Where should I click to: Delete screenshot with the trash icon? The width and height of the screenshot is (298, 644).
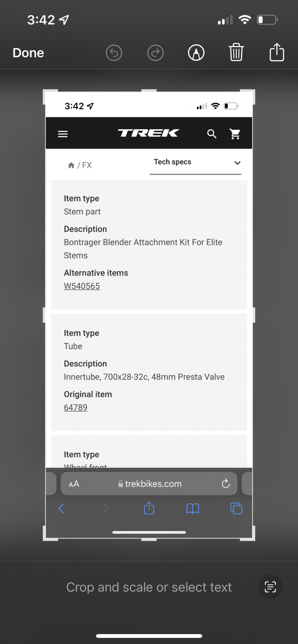click(236, 52)
